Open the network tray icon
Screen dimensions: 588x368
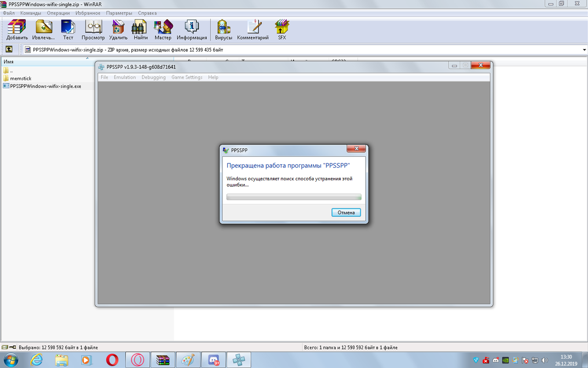pos(535,360)
